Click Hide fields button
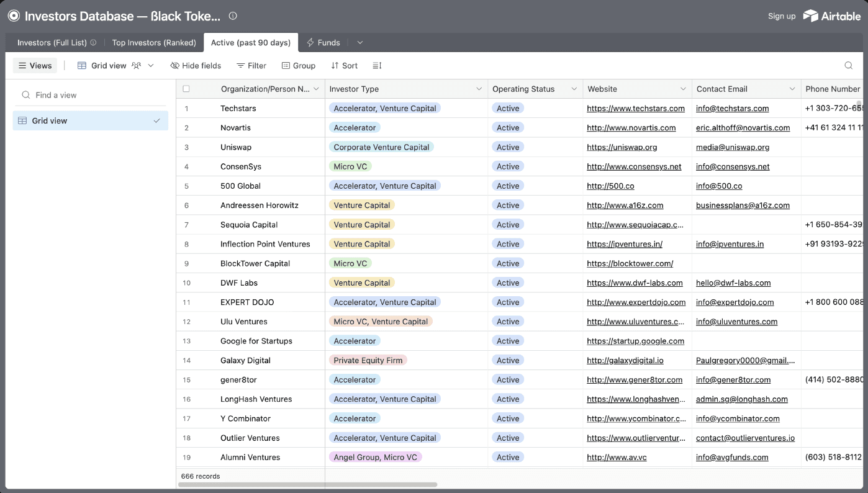The height and width of the screenshot is (493, 868). point(196,66)
